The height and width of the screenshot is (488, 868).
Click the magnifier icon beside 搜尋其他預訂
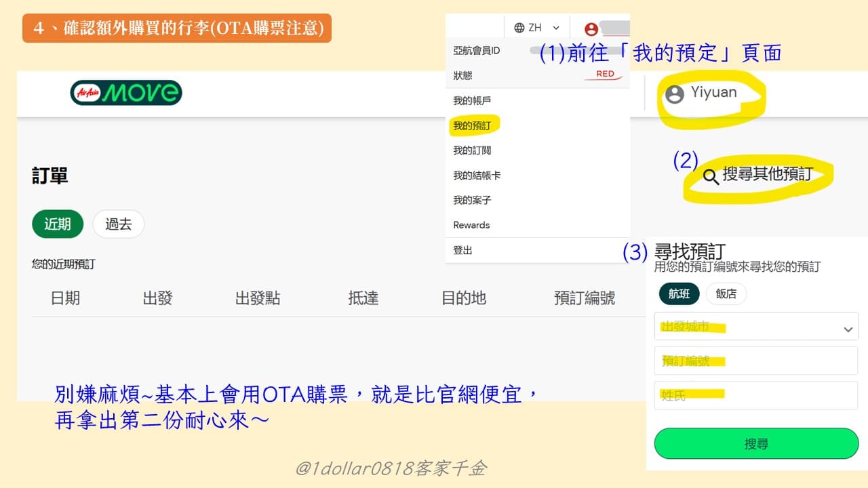[711, 178]
